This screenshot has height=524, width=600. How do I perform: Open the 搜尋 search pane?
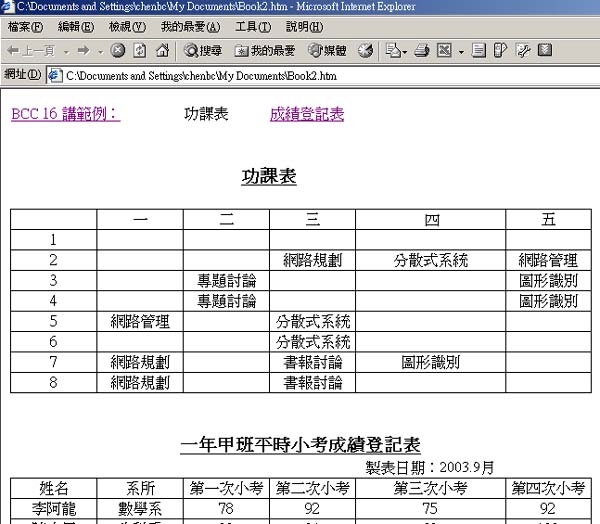tap(202, 50)
